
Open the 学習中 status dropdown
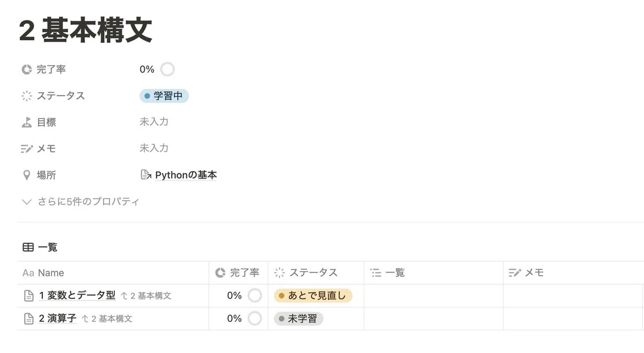pyautogui.click(x=164, y=96)
